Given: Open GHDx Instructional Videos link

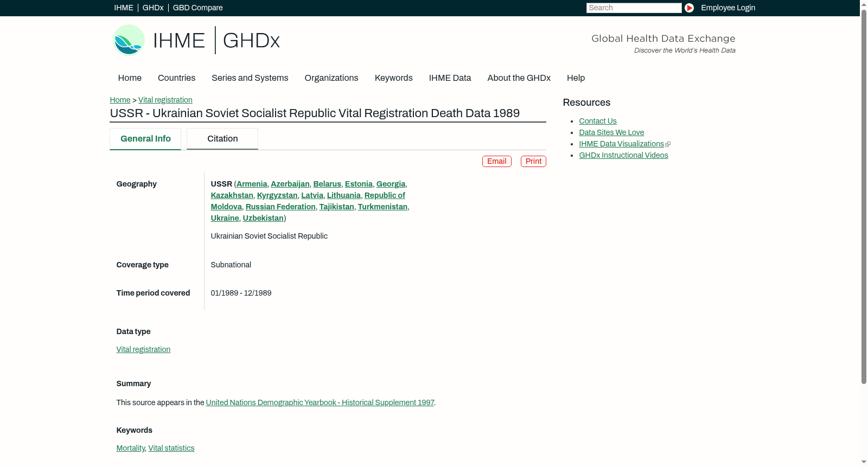Looking at the screenshot, I should click(623, 155).
